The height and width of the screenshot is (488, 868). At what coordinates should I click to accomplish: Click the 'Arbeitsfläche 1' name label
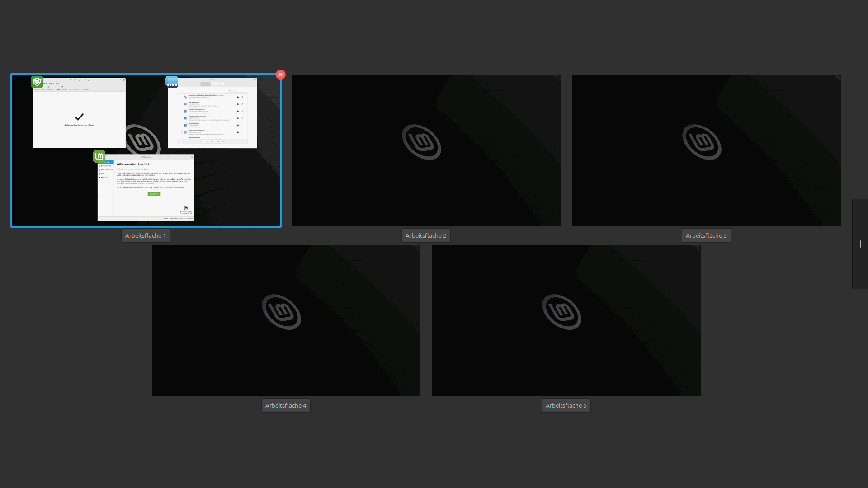[146, 235]
